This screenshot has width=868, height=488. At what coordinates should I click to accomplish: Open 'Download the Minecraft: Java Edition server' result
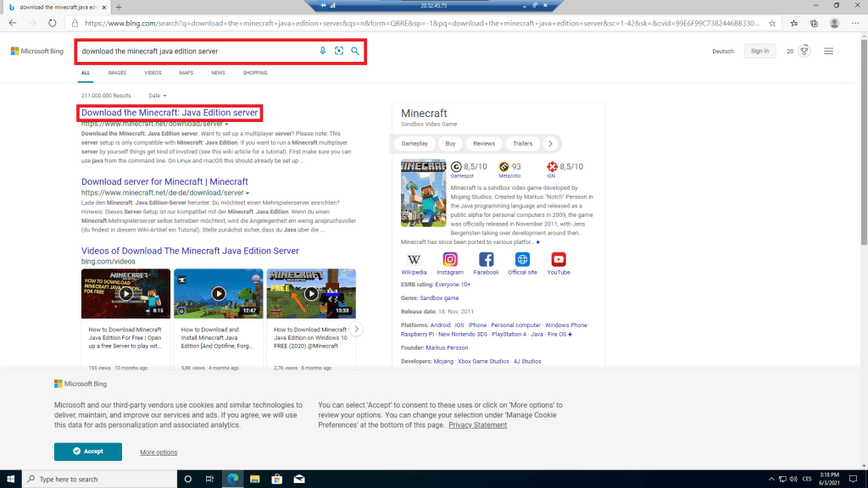coord(170,113)
